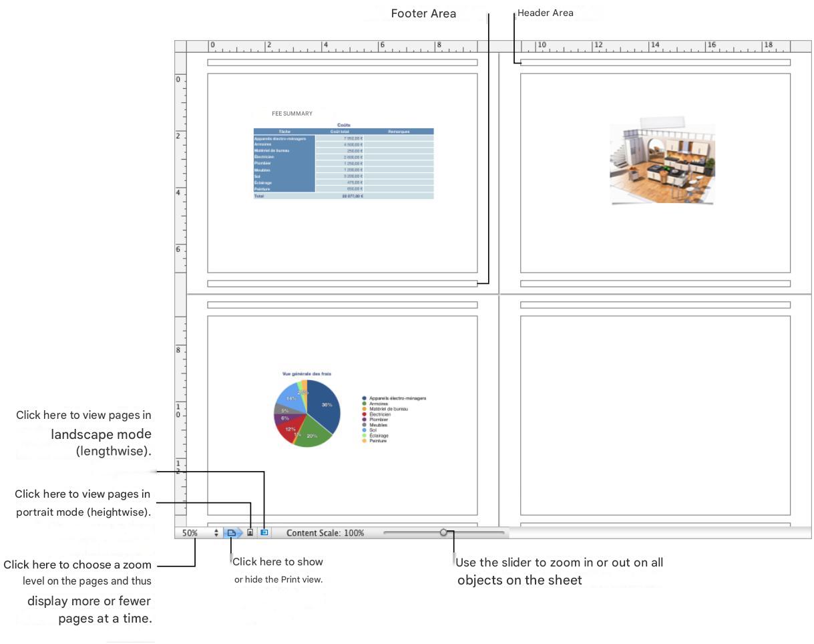Click the 'Peinture' chart legend entry

375,441
